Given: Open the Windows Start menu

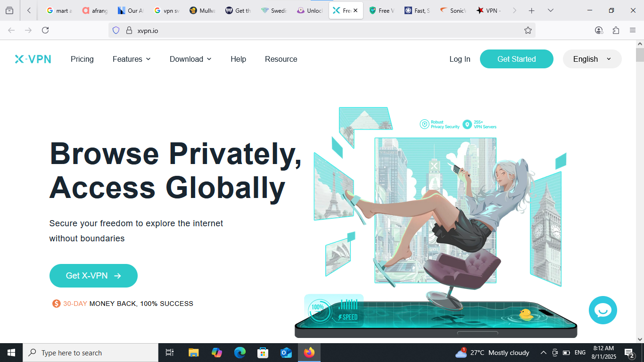Looking at the screenshot, I should click(x=11, y=353).
